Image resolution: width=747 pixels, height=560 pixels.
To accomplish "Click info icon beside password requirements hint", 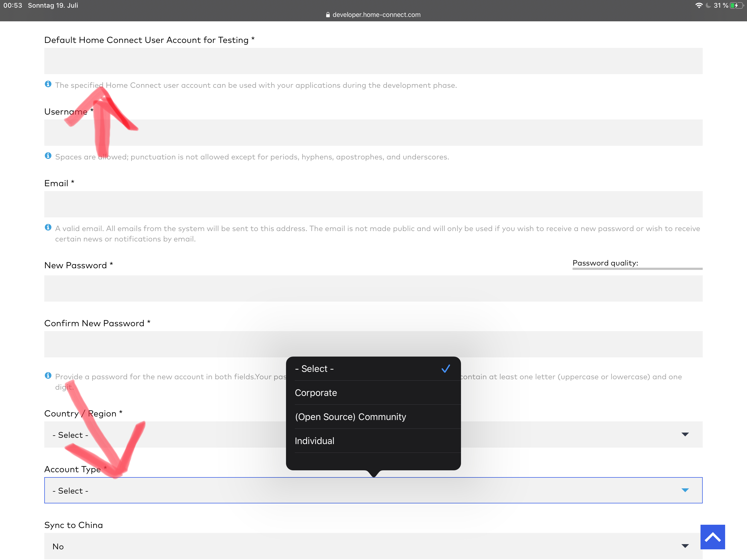I will [x=48, y=376].
